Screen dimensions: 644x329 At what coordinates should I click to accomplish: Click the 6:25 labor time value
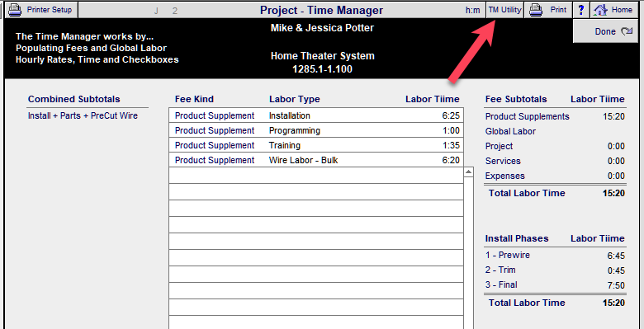click(x=451, y=116)
